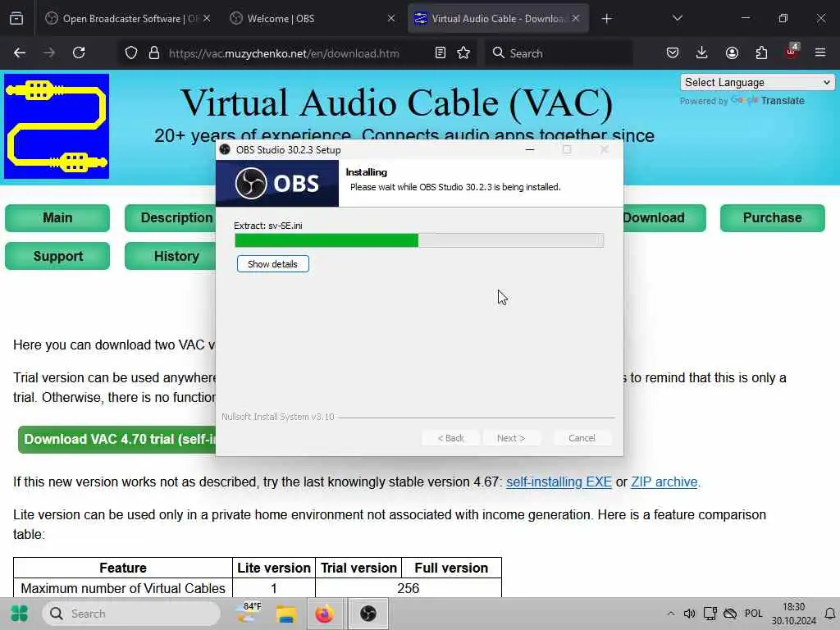Image resolution: width=840 pixels, height=630 pixels.
Task: Open the Windows Start menu
Action: (x=20, y=614)
